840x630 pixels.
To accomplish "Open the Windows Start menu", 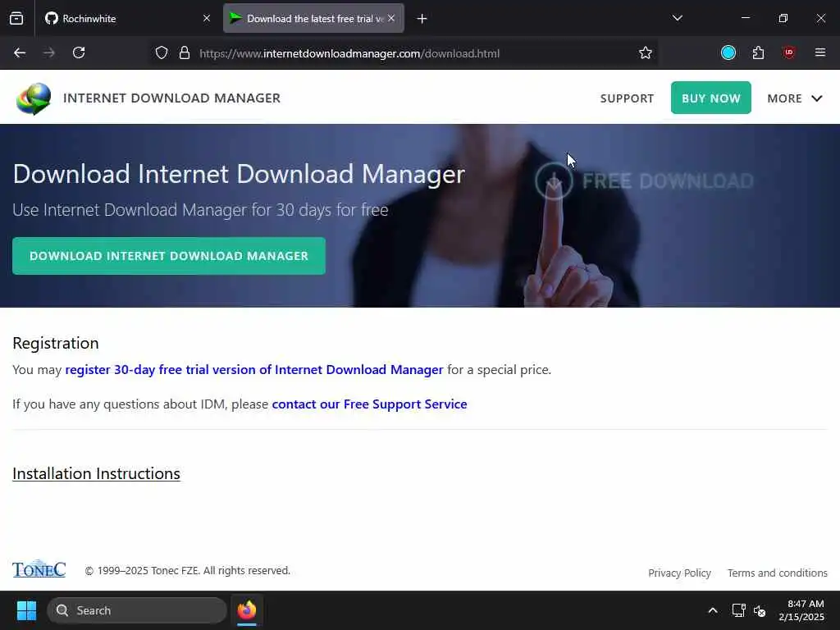I will (26, 610).
